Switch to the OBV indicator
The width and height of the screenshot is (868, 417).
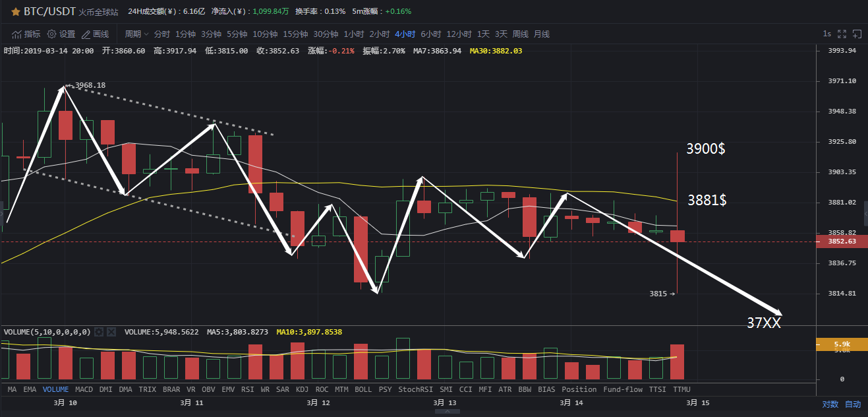(x=209, y=389)
